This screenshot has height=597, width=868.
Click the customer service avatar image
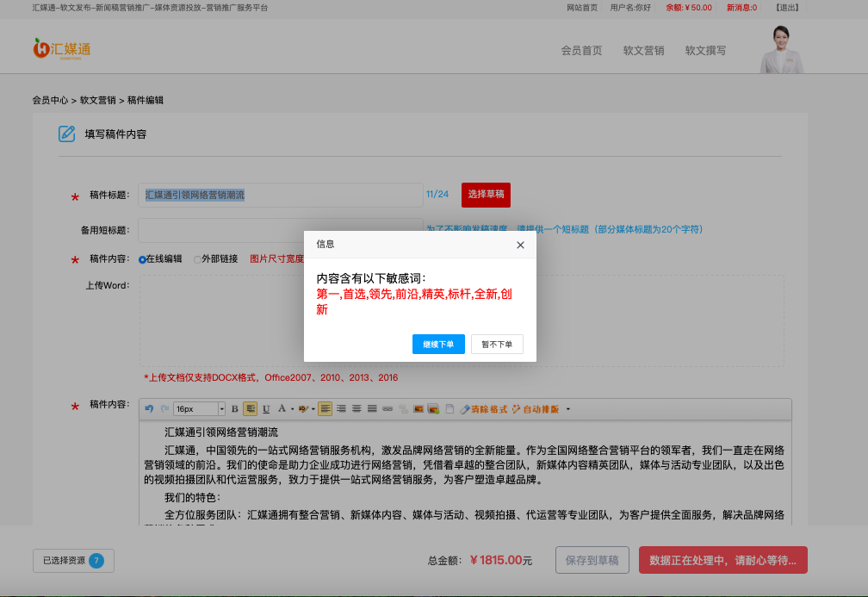(x=781, y=49)
